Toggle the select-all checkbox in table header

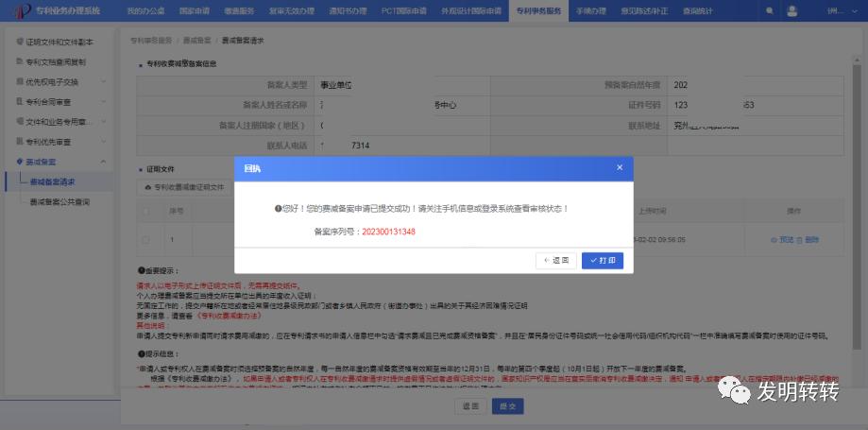(x=146, y=211)
